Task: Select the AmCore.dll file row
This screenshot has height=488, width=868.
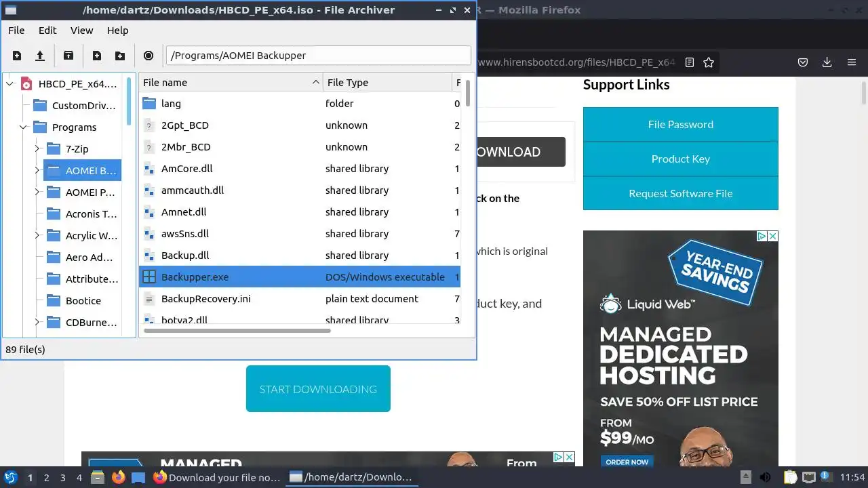Action: 300,169
